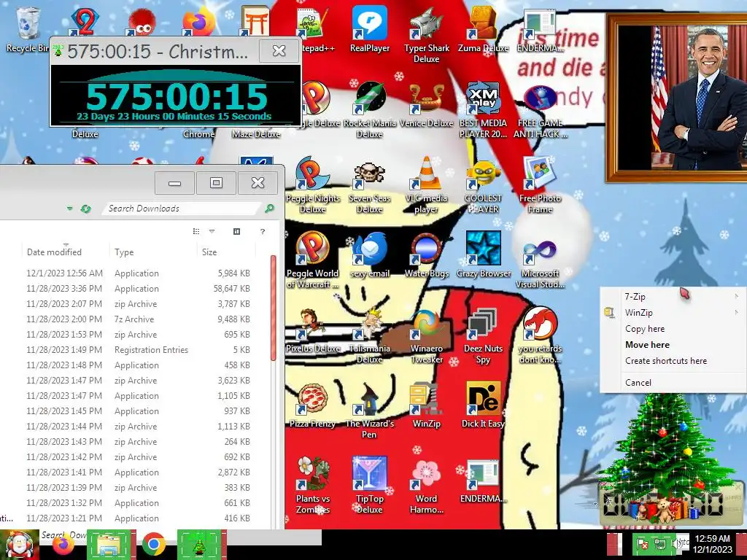Image resolution: width=747 pixels, height=560 pixels.
Task: Sort files by Size column
Action: pyautogui.click(x=226, y=252)
